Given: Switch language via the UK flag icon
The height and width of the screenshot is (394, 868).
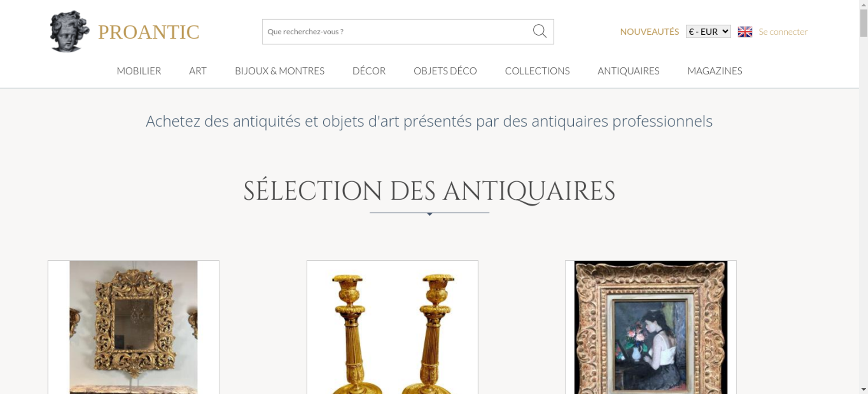Looking at the screenshot, I should [745, 32].
